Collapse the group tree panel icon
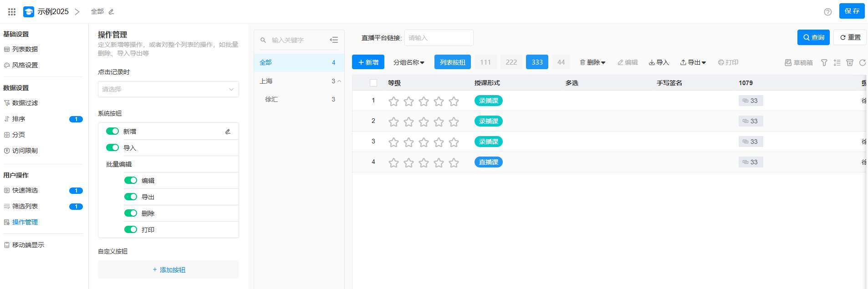The width and height of the screenshot is (868, 289). click(334, 40)
